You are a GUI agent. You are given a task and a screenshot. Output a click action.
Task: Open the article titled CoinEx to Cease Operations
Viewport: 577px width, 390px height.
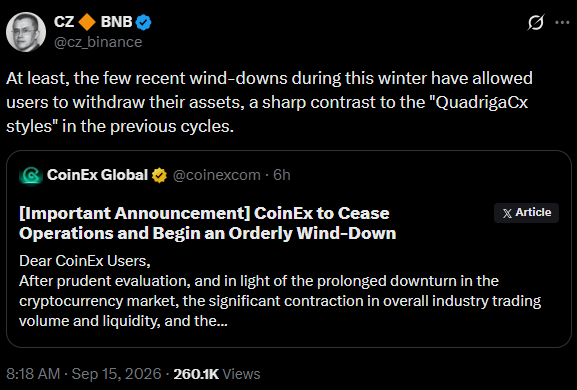pyautogui.click(x=208, y=223)
